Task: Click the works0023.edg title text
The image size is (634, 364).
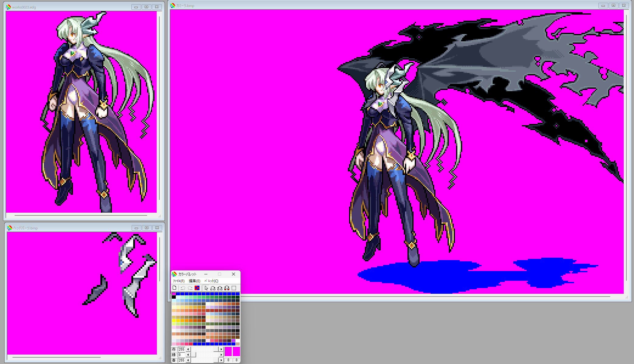Action: coord(24,7)
